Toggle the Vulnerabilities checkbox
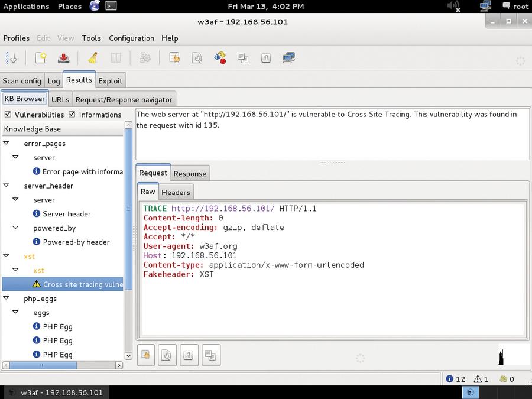Screen dimensions: 532x399 tap(8, 114)
